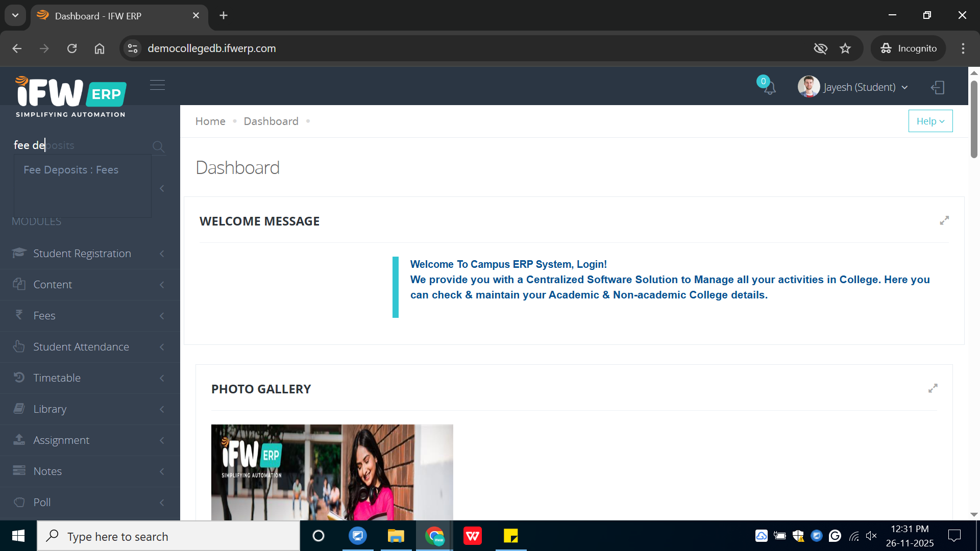Toggle the hamburger sidebar menu icon
The image size is (980, 551).
157,85
